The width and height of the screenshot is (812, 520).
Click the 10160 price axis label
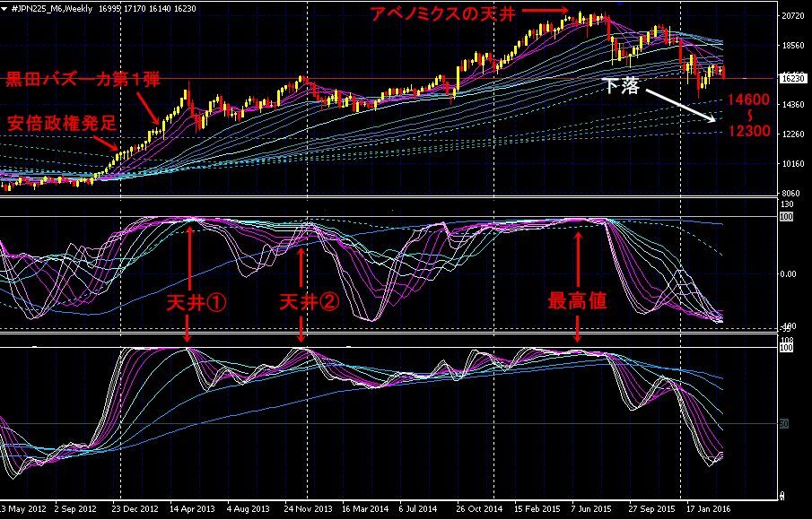794,163
